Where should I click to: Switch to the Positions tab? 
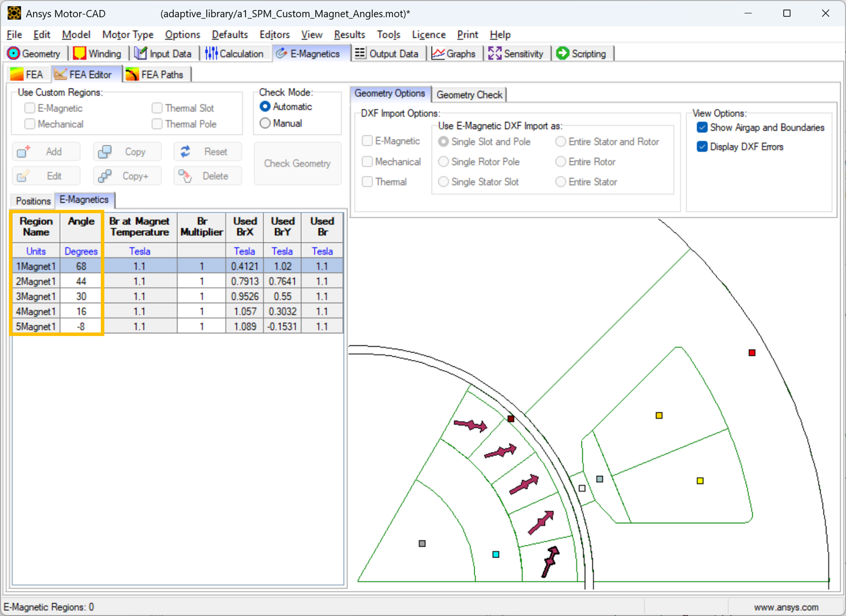(x=33, y=201)
